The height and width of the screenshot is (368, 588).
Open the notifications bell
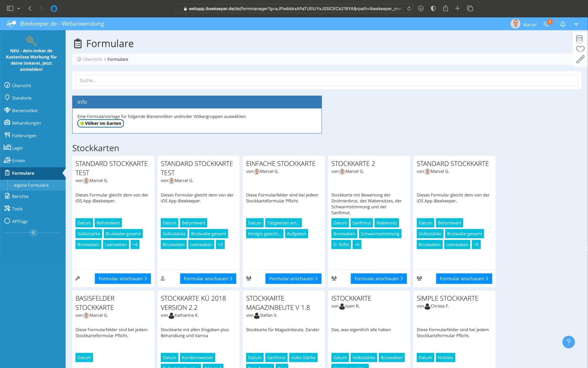[563, 24]
